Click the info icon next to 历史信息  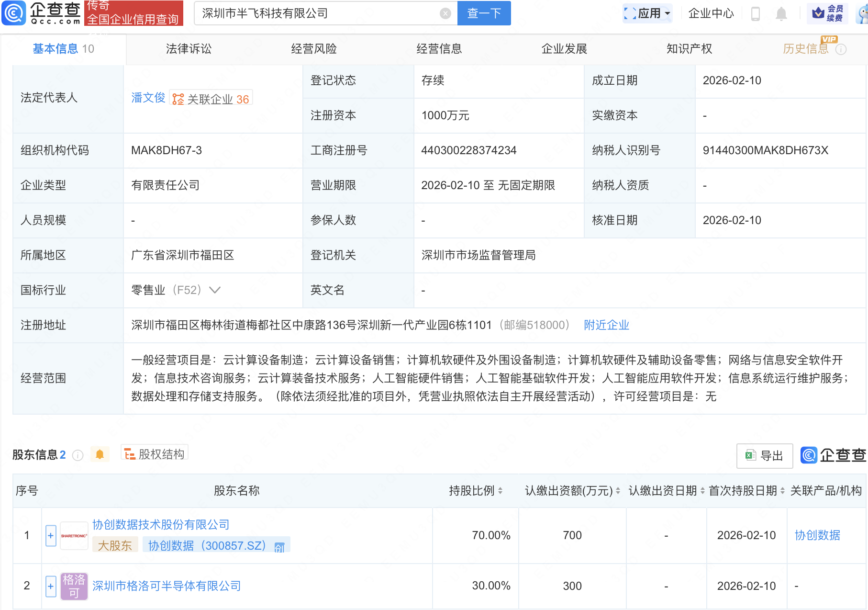[x=841, y=49]
